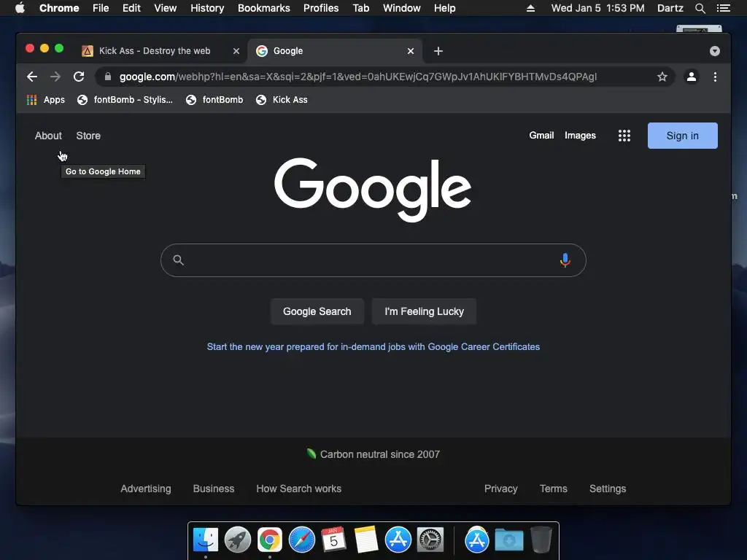
Task: Open Calendar from the Dock
Action: [333, 540]
